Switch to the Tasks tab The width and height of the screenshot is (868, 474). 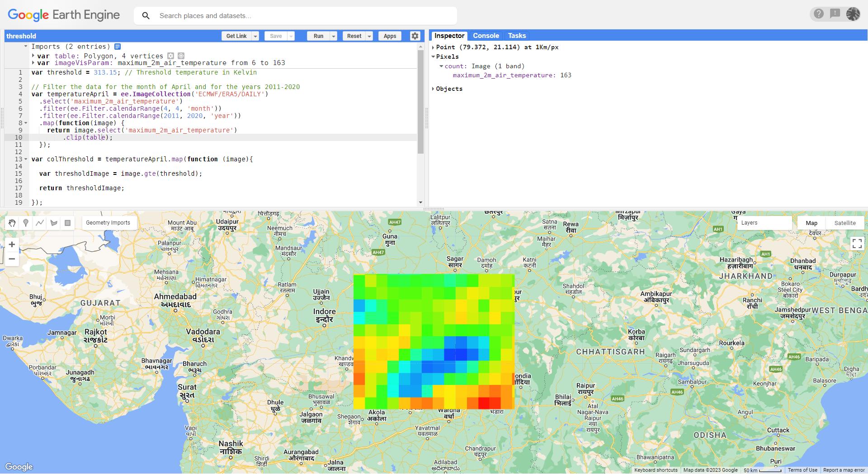pos(517,36)
